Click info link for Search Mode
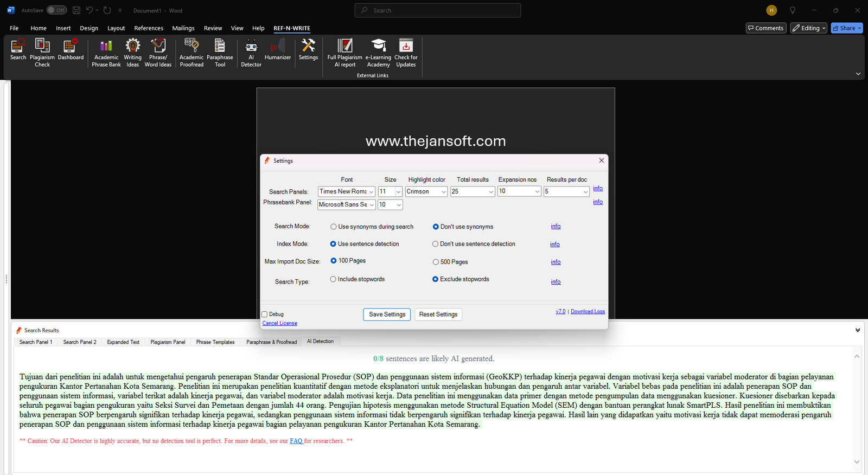The image size is (868, 475). (x=556, y=226)
